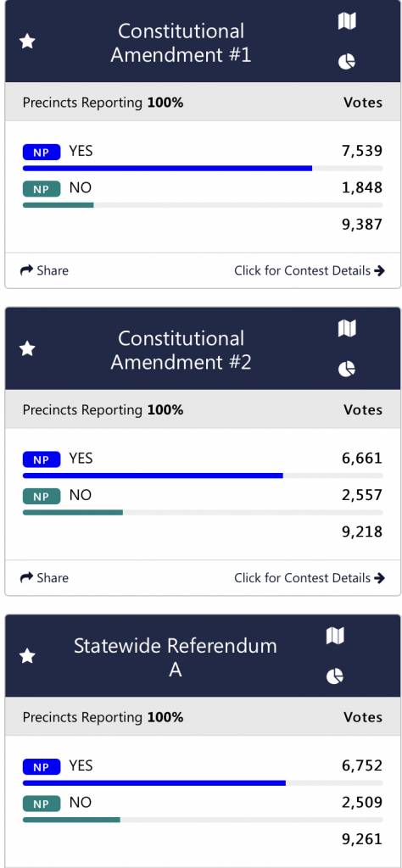
Task: Select the Statewide Referendum A header title
Action: [175, 658]
